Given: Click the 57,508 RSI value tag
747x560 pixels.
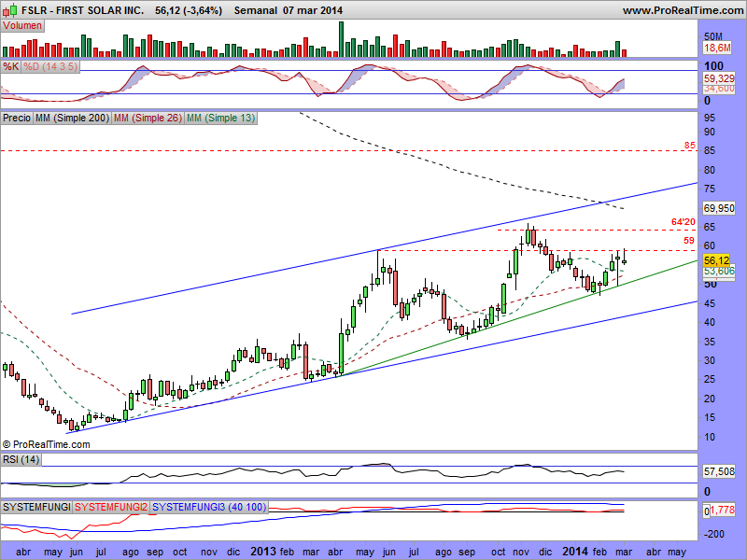Looking at the screenshot, I should (717, 474).
